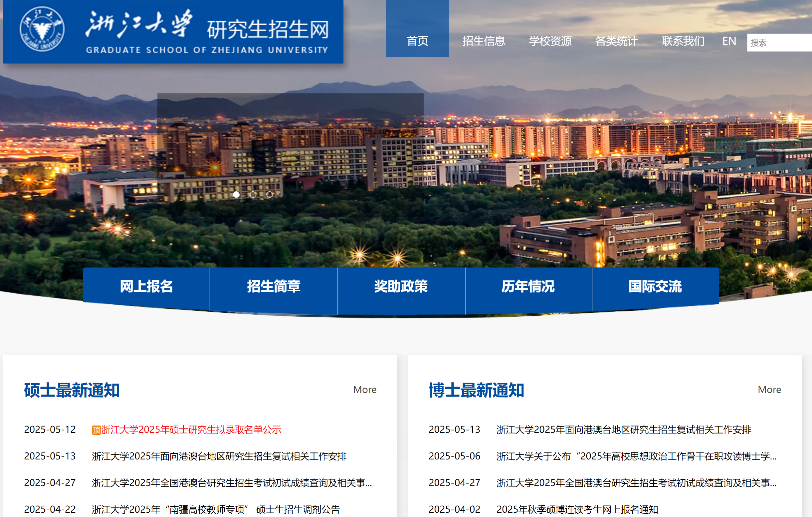This screenshot has width=812, height=517.
Task: Open 港澳台研究生招生考试初试成绩查询 notice in 硕士 list
Action: 232,483
